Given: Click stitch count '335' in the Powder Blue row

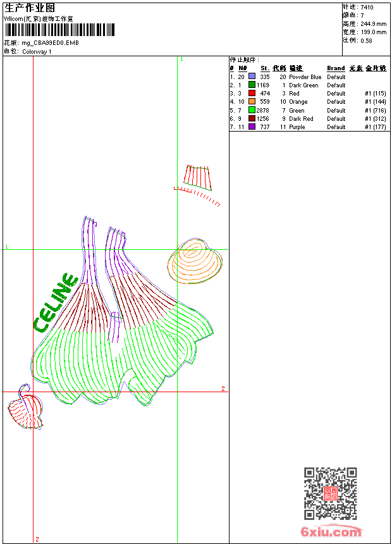Looking at the screenshot, I should tap(265, 77).
